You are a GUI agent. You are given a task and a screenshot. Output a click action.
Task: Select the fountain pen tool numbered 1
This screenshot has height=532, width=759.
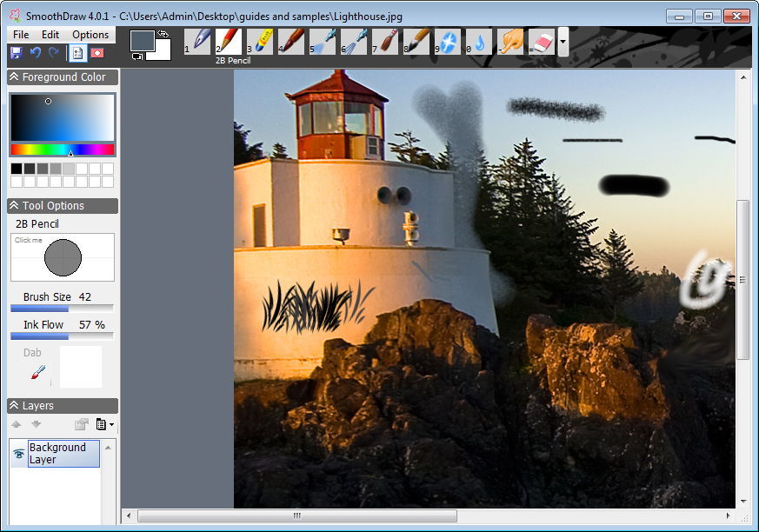click(x=199, y=42)
